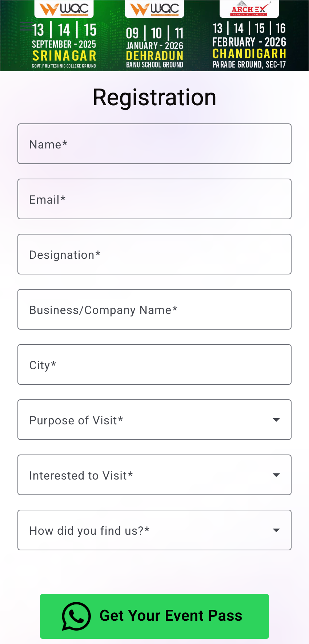The image size is (309, 644).
Task: Click the September 2025 date text
Action: [64, 44]
